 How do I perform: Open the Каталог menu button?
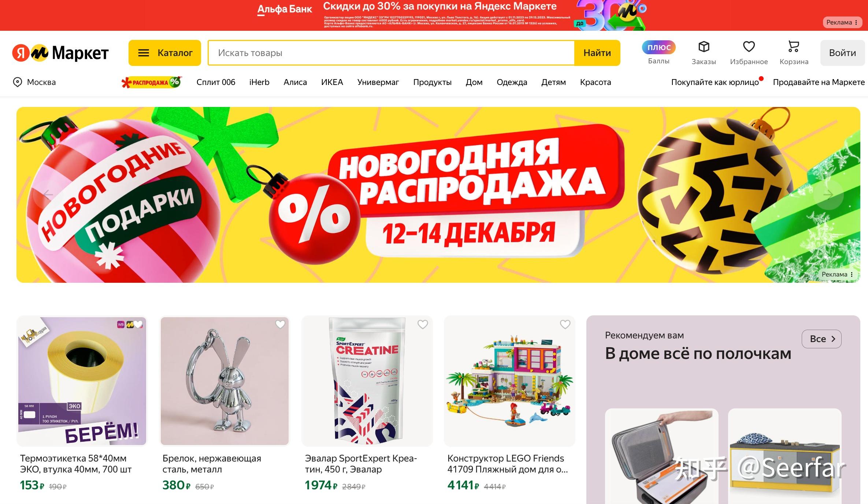[165, 53]
